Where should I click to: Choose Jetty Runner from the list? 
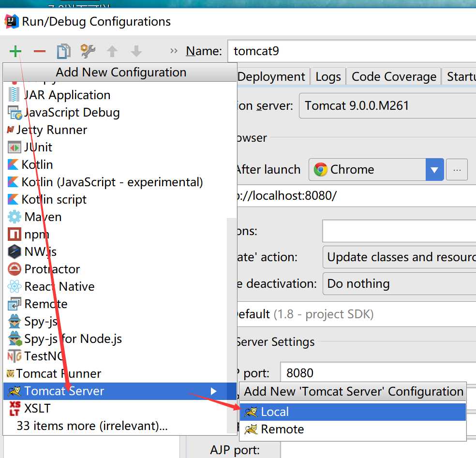click(120, 130)
